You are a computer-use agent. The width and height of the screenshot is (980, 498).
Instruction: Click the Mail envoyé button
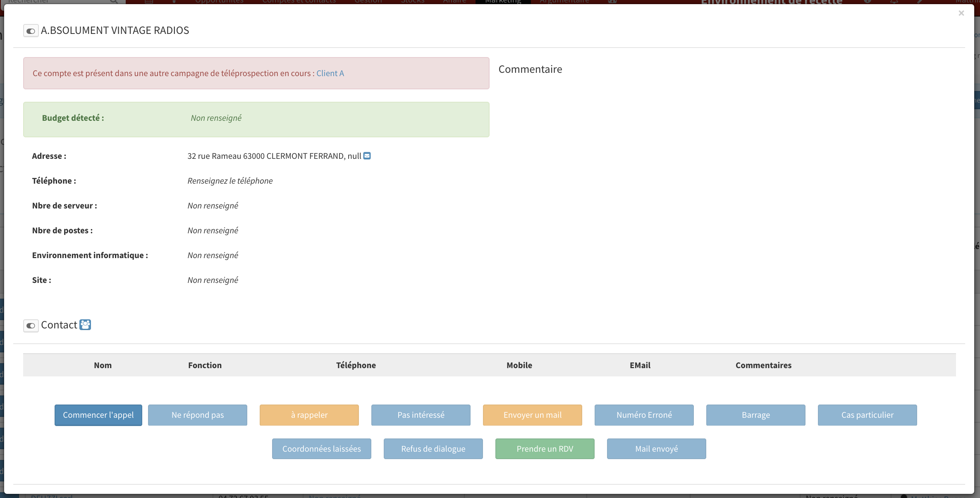[x=657, y=449]
